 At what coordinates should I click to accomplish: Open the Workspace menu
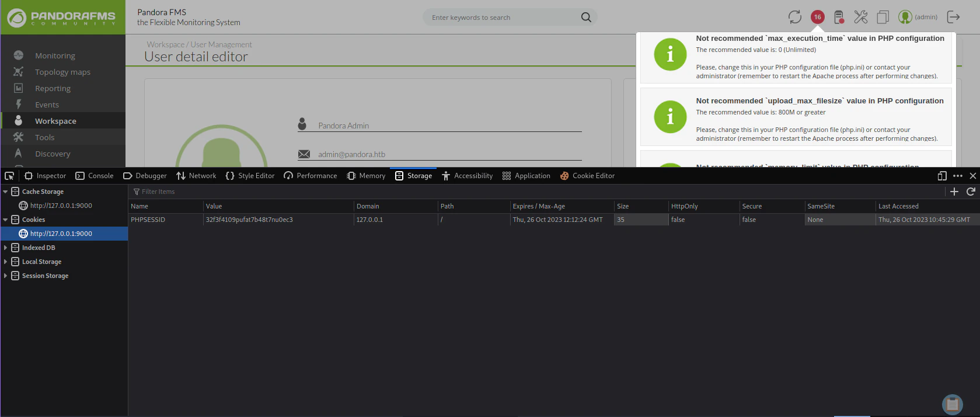coord(55,121)
